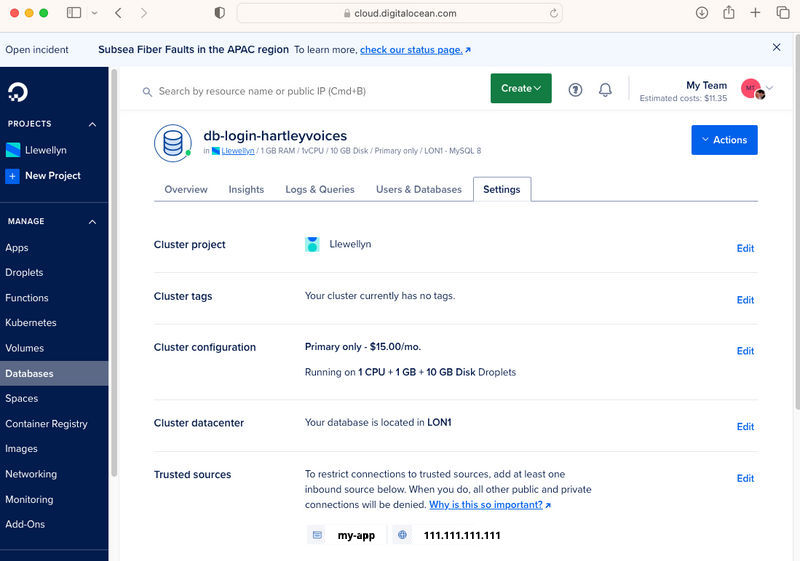Click the Safari share icon
This screenshot has height=561, width=800.
click(729, 12)
